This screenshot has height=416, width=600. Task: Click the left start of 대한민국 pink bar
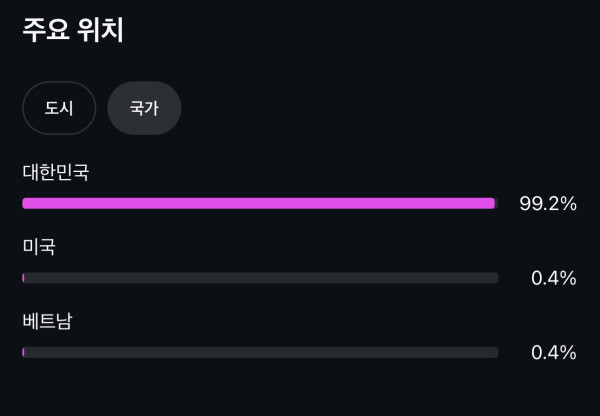click(26, 203)
